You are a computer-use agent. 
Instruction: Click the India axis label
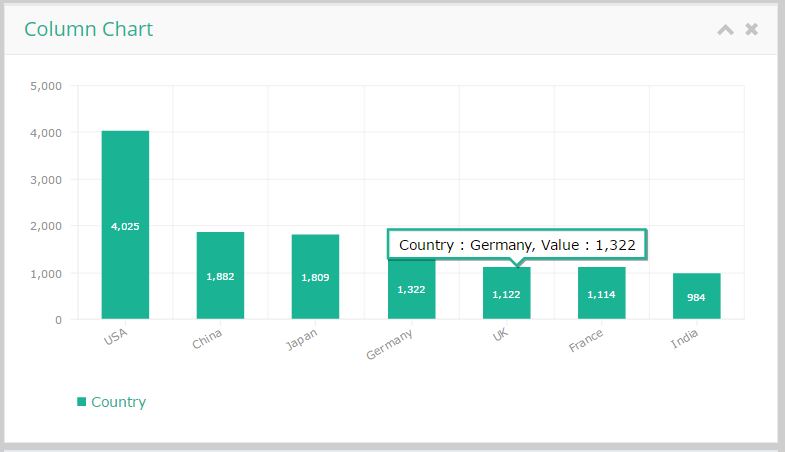pos(684,339)
